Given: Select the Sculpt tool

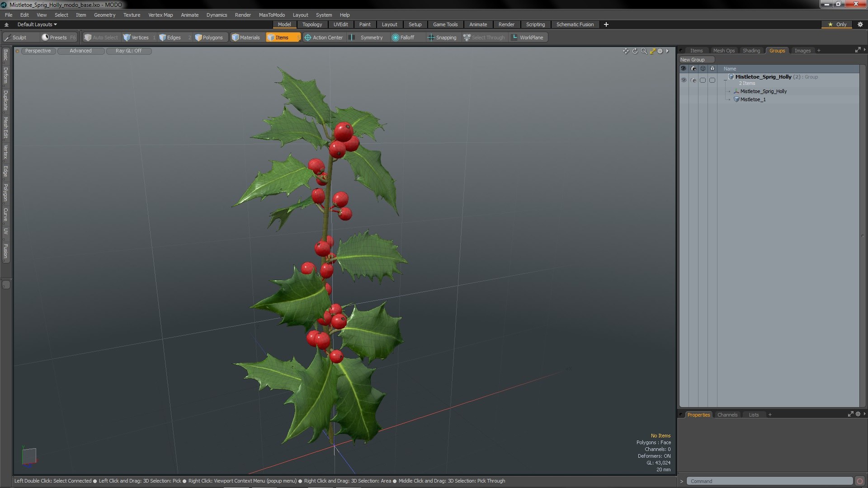Looking at the screenshot, I should (20, 38).
